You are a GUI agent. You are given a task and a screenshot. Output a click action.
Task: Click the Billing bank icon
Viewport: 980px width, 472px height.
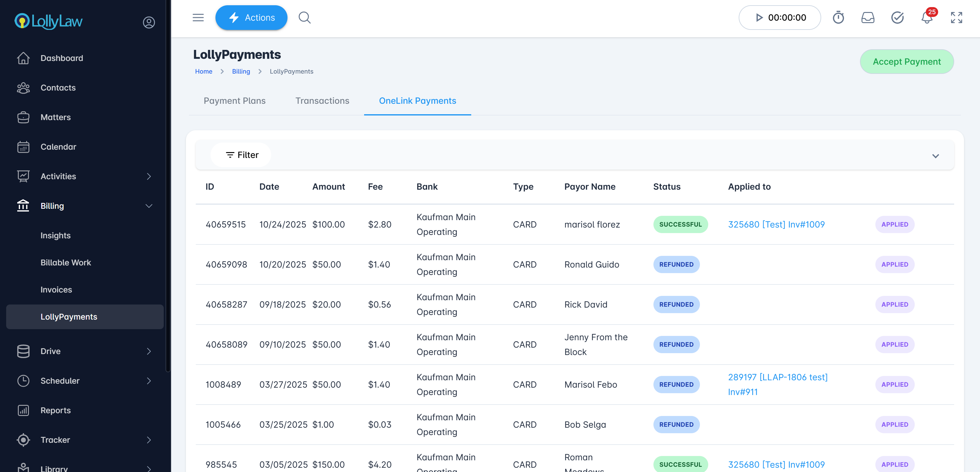pos(23,206)
